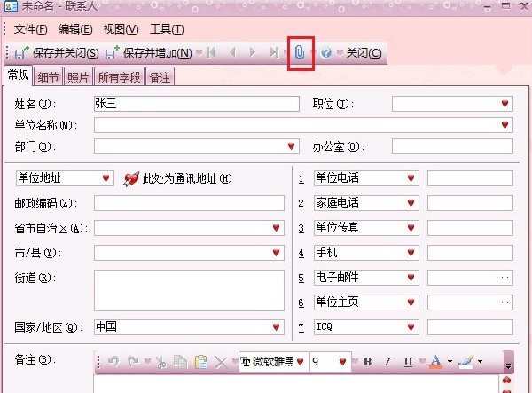Click the ellipsis button in the 电子邮件 field
The width and height of the screenshot is (532, 393).
(x=505, y=278)
